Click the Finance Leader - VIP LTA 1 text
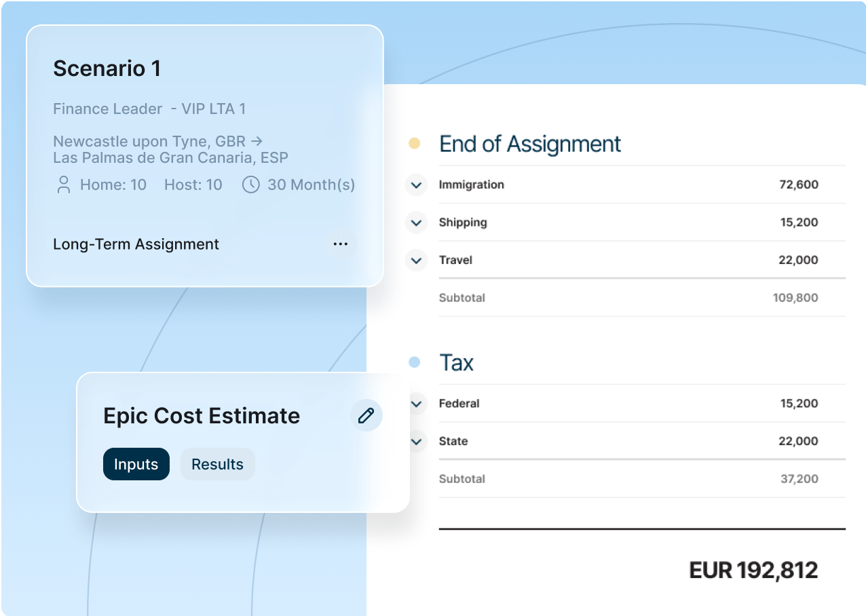This screenshot has height=616, width=866. pyautogui.click(x=149, y=109)
